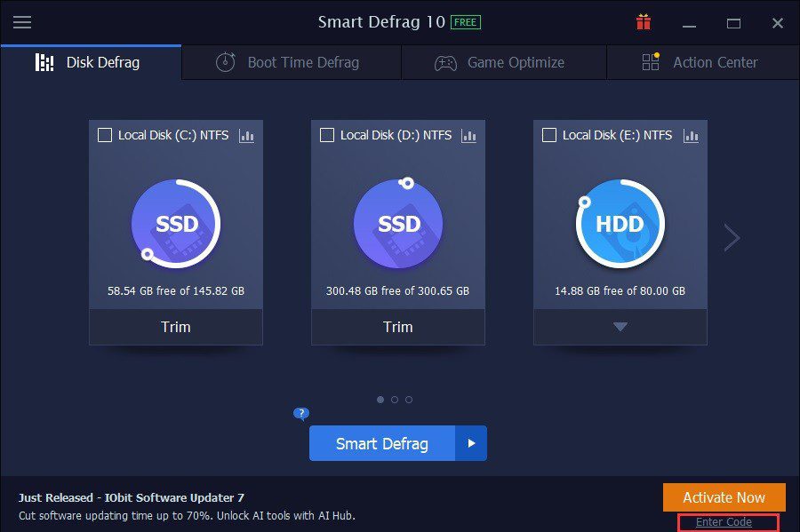Open the Game Optimize tab
This screenshot has width=800, height=532.
click(x=503, y=62)
